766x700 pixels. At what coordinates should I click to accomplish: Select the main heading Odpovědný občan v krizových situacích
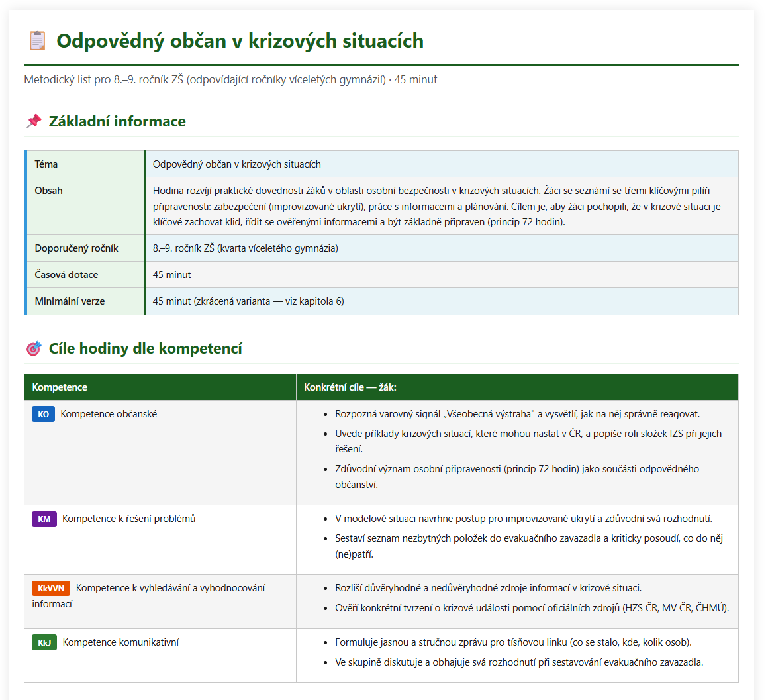pos(240,41)
